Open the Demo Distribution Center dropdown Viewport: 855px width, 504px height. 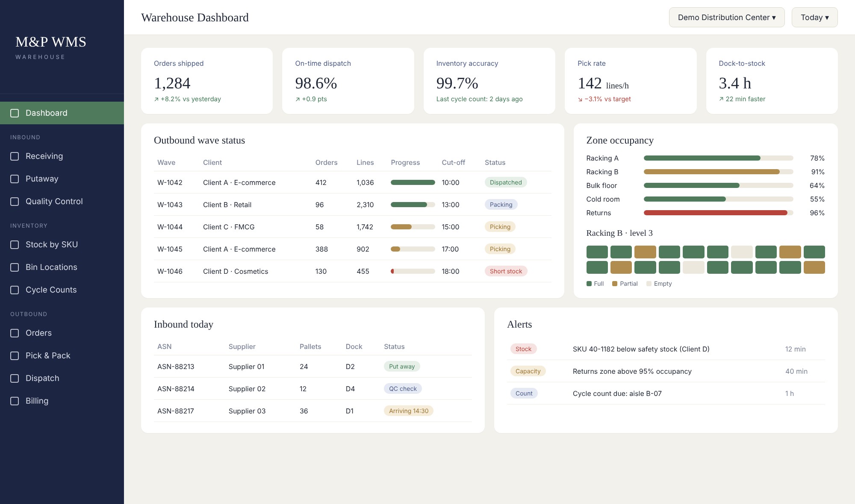[727, 18]
